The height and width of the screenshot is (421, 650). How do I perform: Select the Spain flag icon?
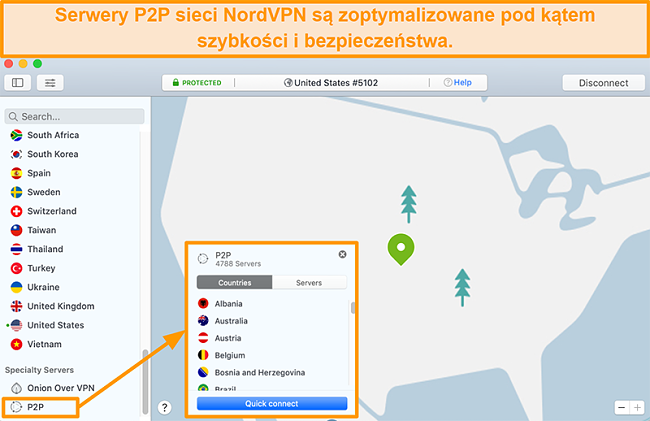tap(17, 173)
